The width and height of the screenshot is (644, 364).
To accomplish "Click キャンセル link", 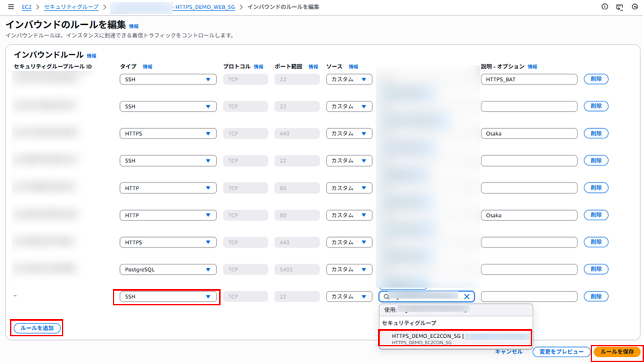I will click(509, 352).
